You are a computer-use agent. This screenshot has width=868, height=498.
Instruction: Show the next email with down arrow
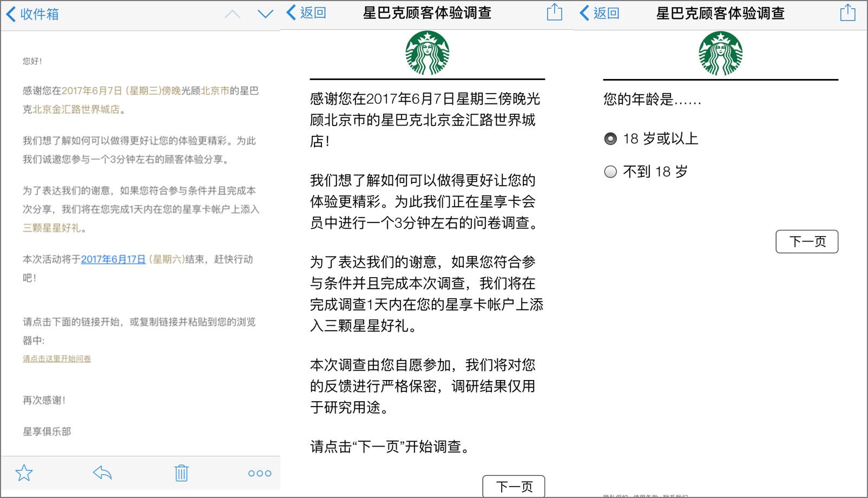point(265,14)
